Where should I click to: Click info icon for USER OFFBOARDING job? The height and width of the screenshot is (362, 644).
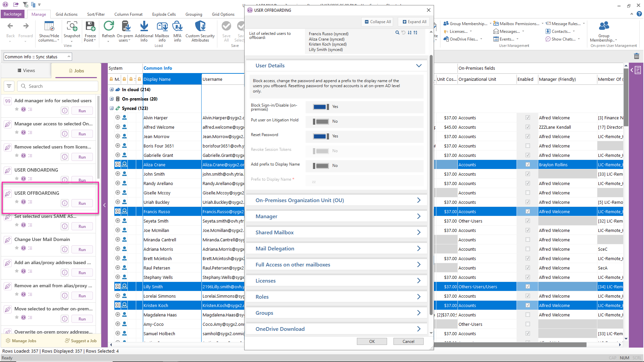(65, 203)
